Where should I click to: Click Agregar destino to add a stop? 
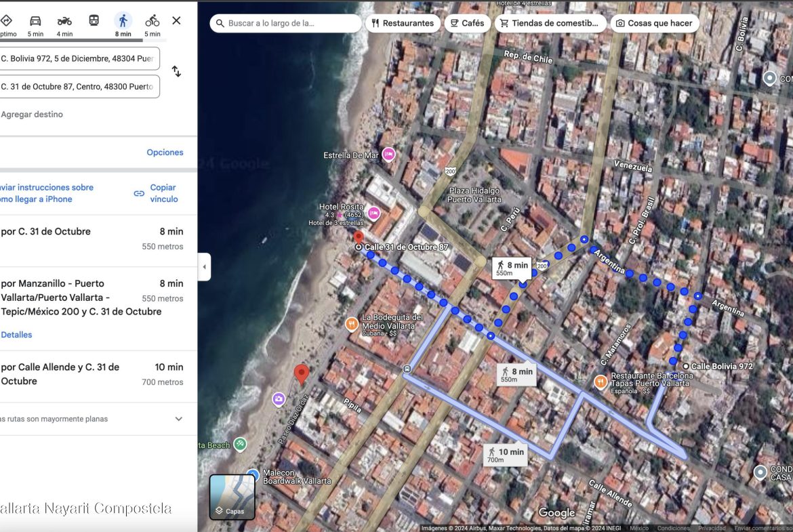[x=32, y=115]
